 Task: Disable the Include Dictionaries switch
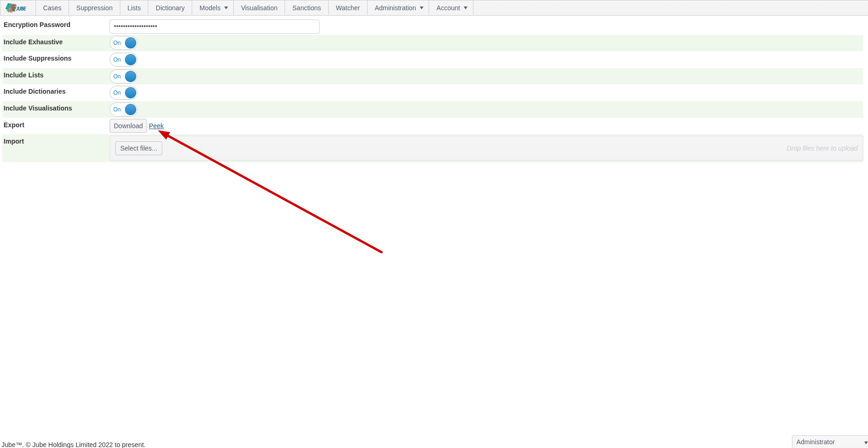coord(124,93)
